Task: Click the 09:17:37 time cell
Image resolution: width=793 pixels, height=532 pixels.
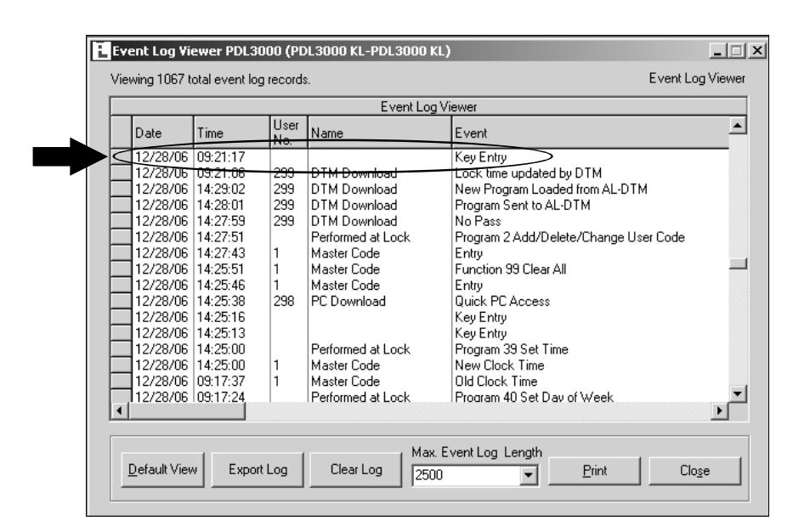Action: coord(220,382)
